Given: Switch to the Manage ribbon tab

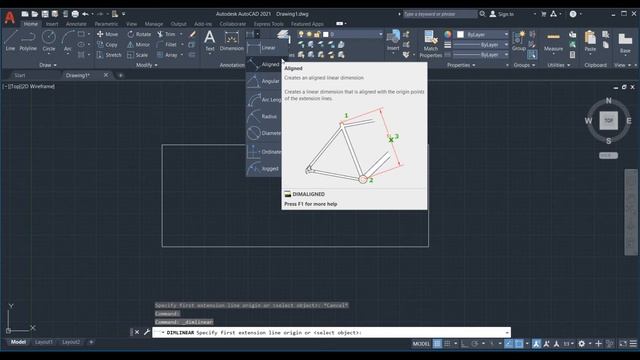Looking at the screenshot, I should pos(153,24).
